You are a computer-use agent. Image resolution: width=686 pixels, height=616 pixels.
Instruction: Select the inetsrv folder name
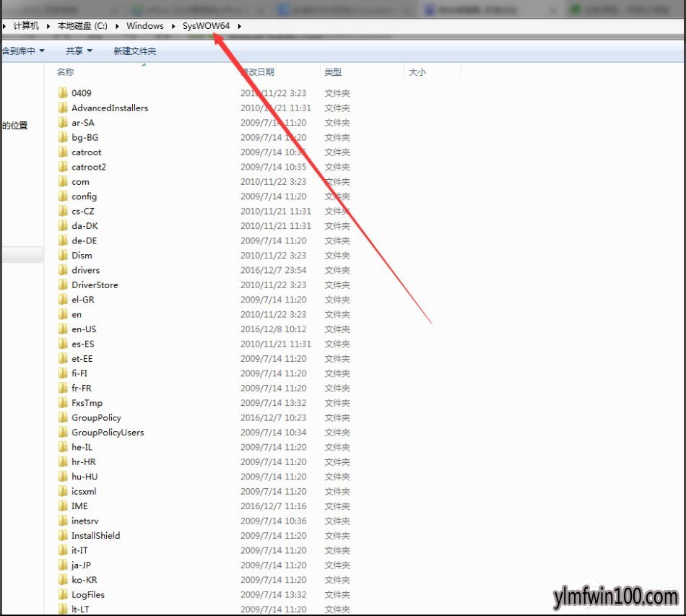(x=85, y=521)
